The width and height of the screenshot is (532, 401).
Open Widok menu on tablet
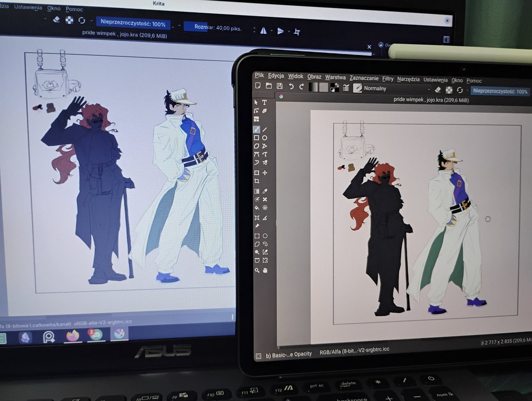tap(296, 76)
